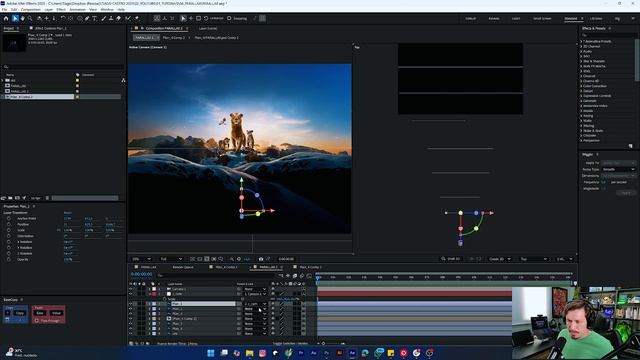
Task: Toggle visibility of the Plan_4 Comp 2 layer
Action: (x=131, y=318)
